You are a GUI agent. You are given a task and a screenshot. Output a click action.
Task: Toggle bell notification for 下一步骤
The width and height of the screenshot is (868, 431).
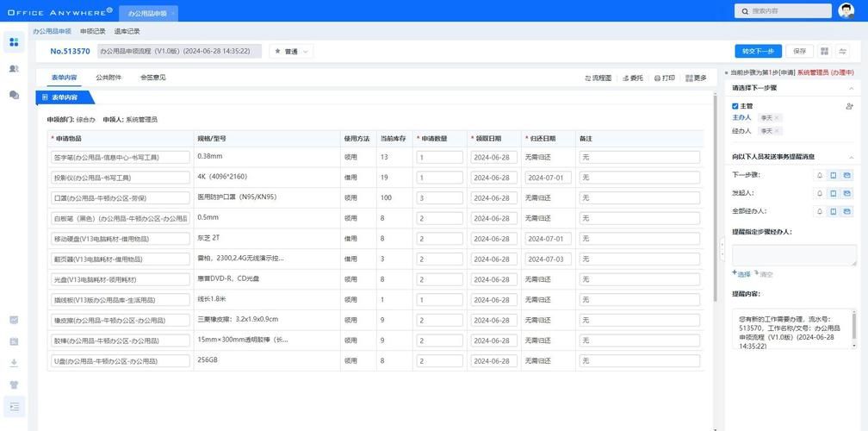[820, 175]
